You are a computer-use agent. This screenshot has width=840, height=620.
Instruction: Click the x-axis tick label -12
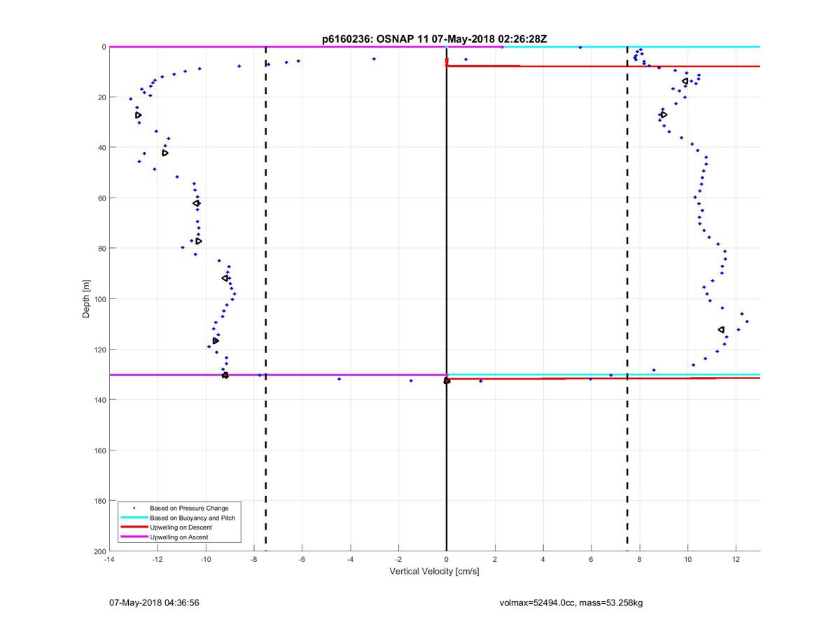[157, 560]
